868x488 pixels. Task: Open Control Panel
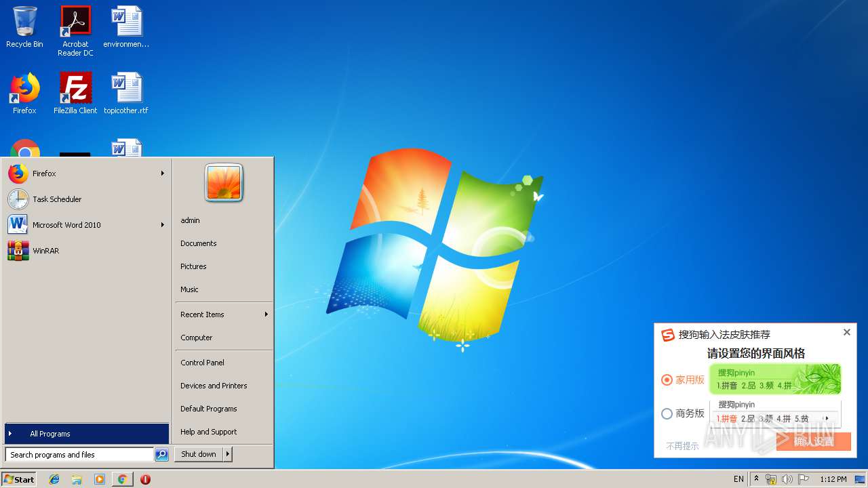[202, 363]
